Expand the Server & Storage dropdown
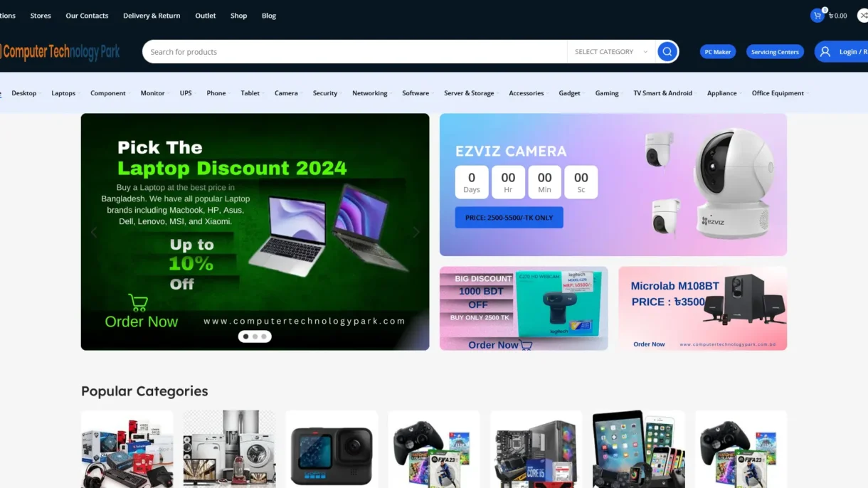This screenshot has width=868, height=488. pos(470,93)
